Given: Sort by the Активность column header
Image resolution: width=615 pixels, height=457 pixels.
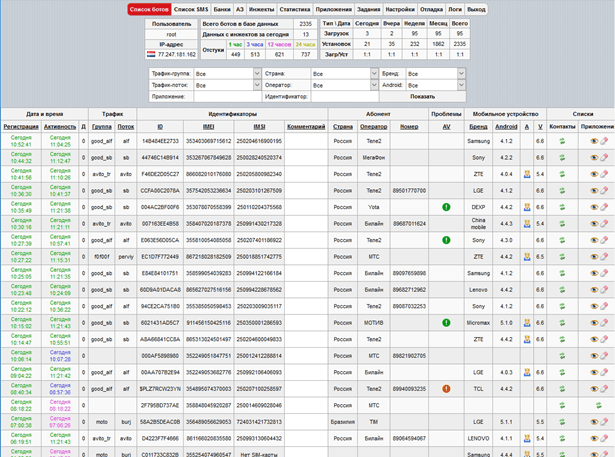Looking at the screenshot, I should click(x=60, y=127).
